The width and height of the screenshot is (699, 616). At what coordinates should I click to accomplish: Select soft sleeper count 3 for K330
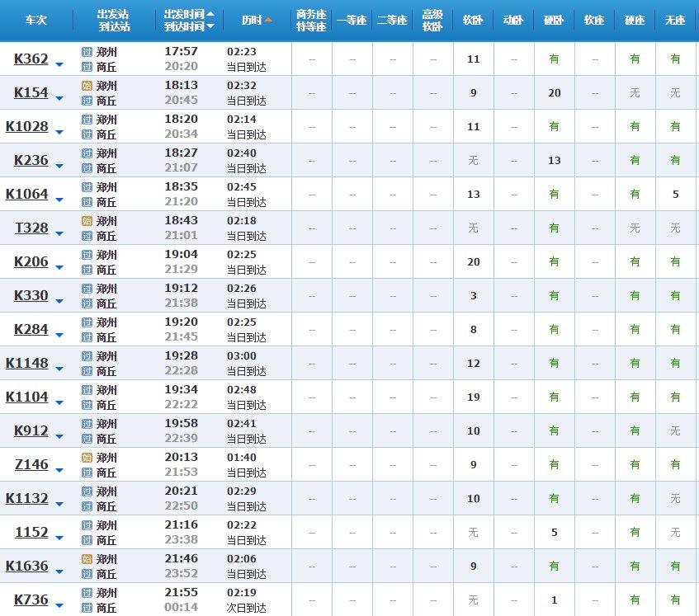click(x=474, y=296)
